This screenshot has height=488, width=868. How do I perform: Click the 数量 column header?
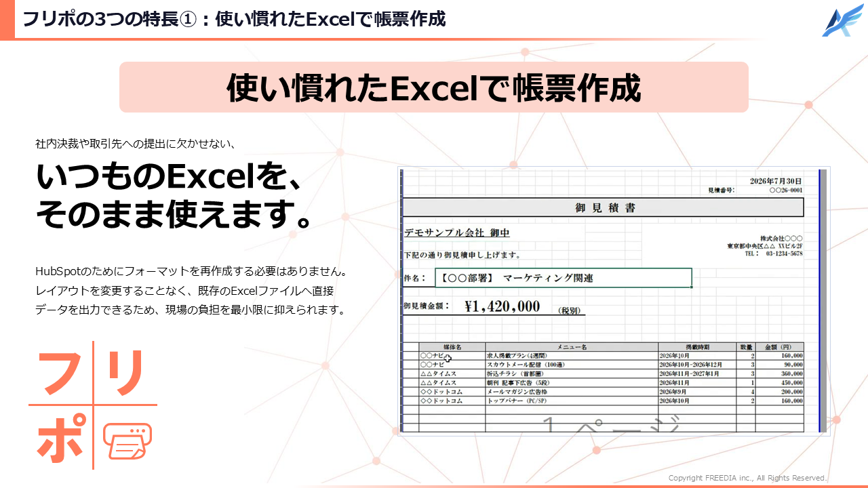coord(747,347)
